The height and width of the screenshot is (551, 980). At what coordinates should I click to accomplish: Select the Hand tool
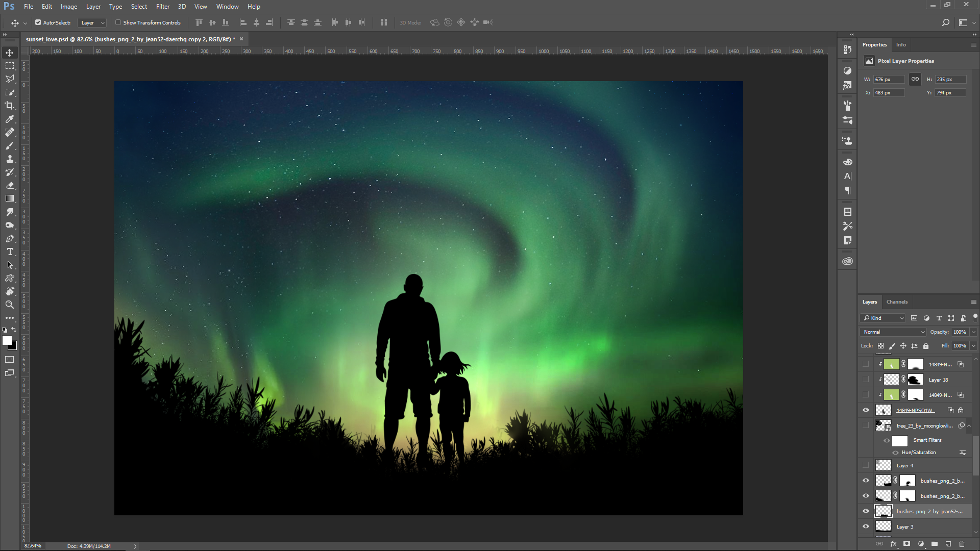click(10, 291)
